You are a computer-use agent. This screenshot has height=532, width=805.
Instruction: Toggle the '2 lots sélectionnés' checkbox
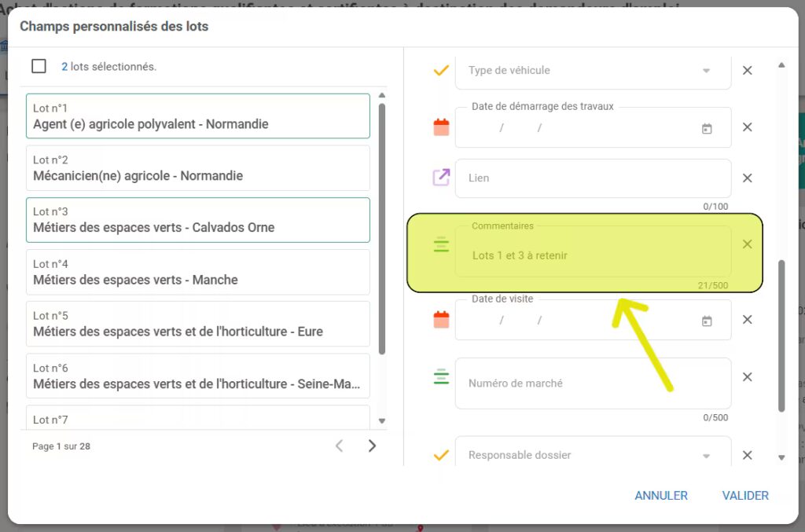(x=39, y=66)
